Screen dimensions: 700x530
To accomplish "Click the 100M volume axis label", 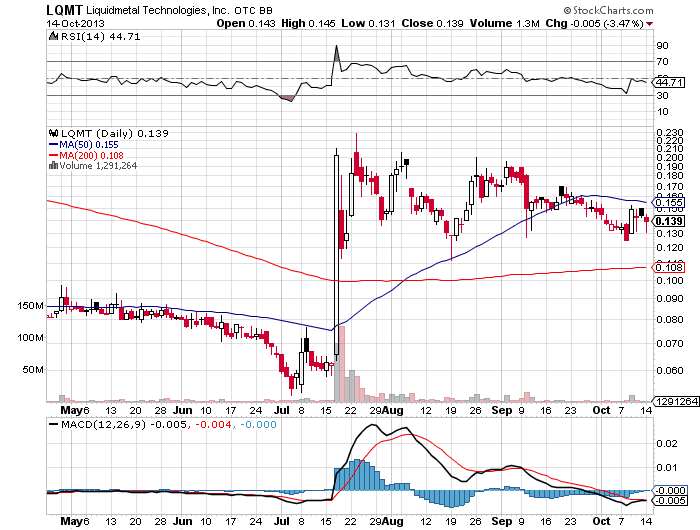I will click(30, 338).
